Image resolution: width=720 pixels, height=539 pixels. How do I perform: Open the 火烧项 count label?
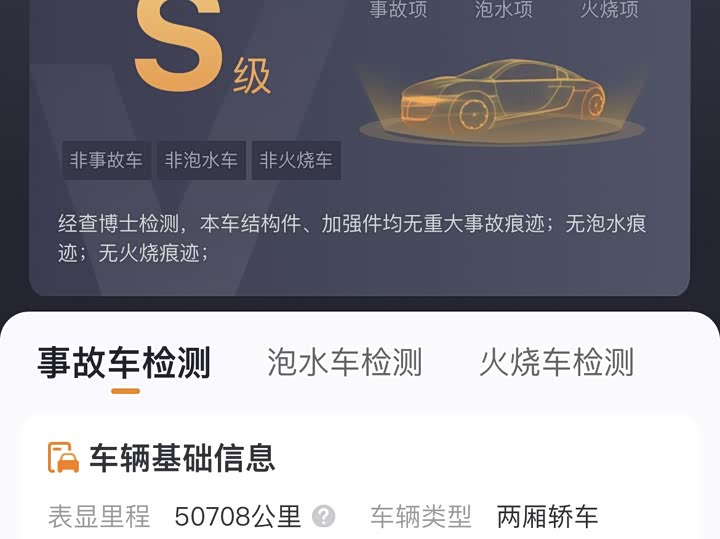click(x=609, y=9)
